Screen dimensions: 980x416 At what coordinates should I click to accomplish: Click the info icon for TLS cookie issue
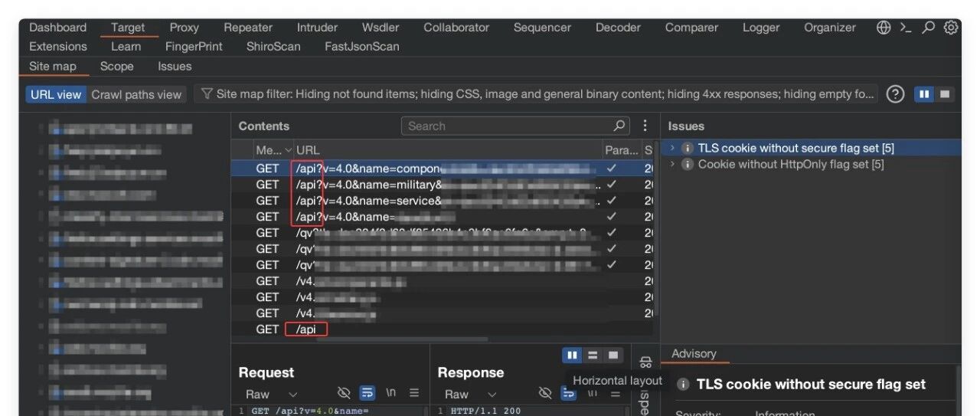pos(688,148)
